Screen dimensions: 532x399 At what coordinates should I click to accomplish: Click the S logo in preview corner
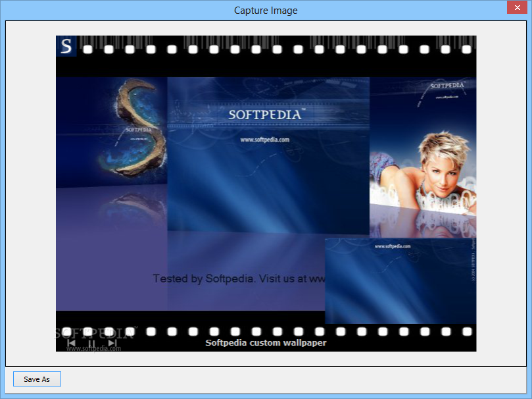[x=66, y=46]
